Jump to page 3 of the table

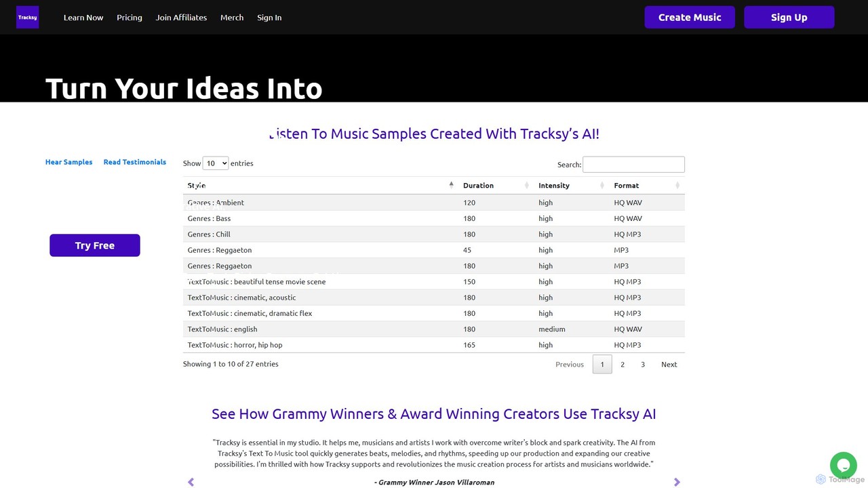pos(643,365)
